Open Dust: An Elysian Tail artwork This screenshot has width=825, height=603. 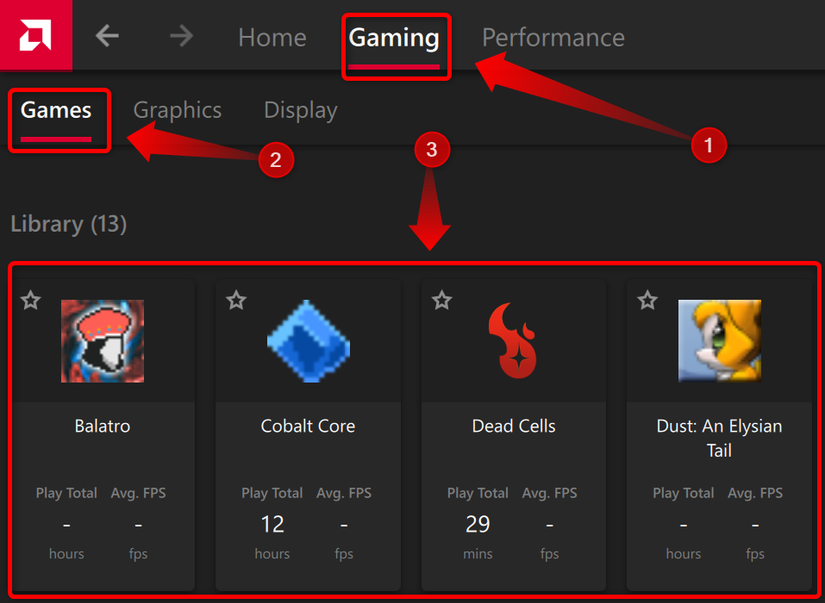click(719, 341)
